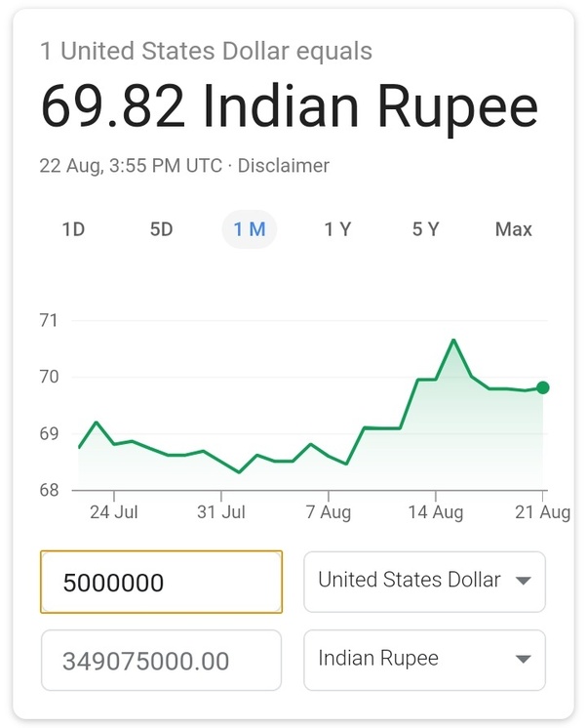The height and width of the screenshot is (728, 587).
Task: Select the 1D time range tab
Action: [x=73, y=229]
